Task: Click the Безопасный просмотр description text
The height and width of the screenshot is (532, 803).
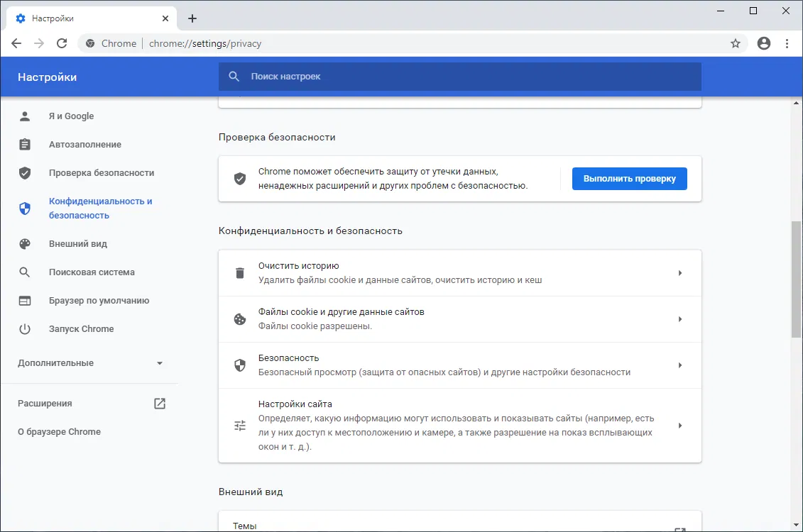Action: pos(444,372)
